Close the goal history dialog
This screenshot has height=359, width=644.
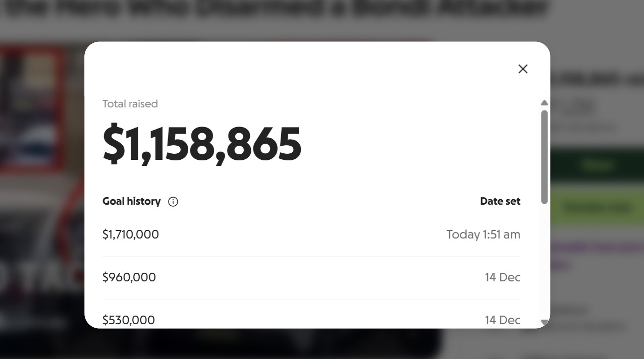pos(523,69)
